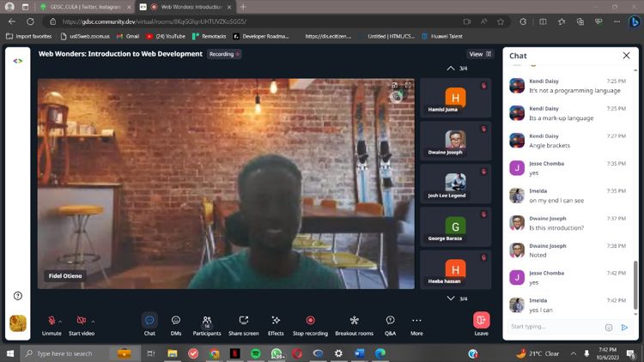
Task: Open the View layout dropdown
Action: (480, 54)
